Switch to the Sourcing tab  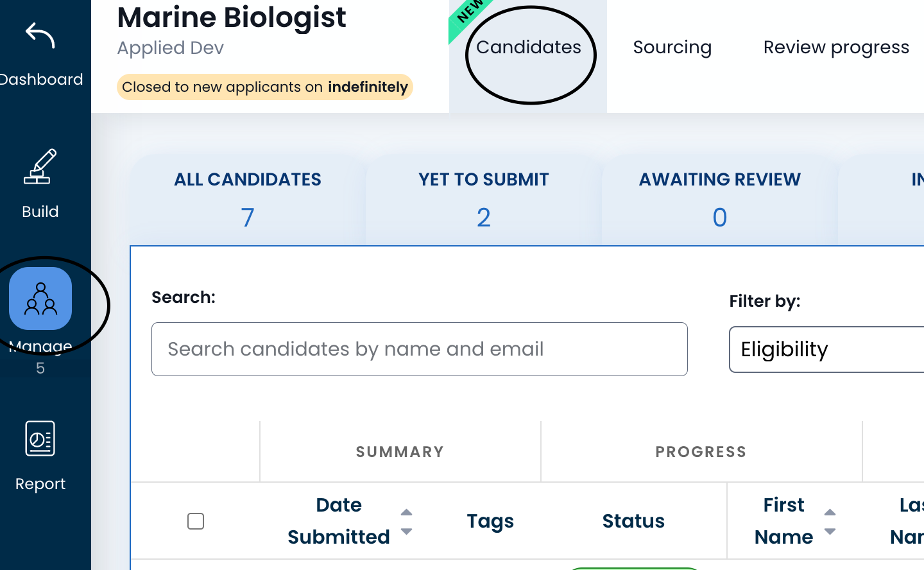point(672,47)
